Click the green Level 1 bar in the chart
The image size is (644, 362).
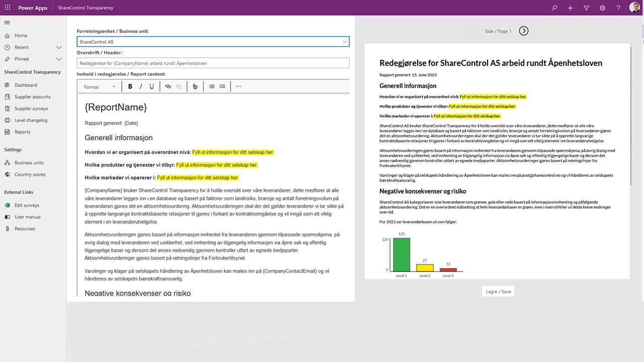pyautogui.click(x=401, y=254)
